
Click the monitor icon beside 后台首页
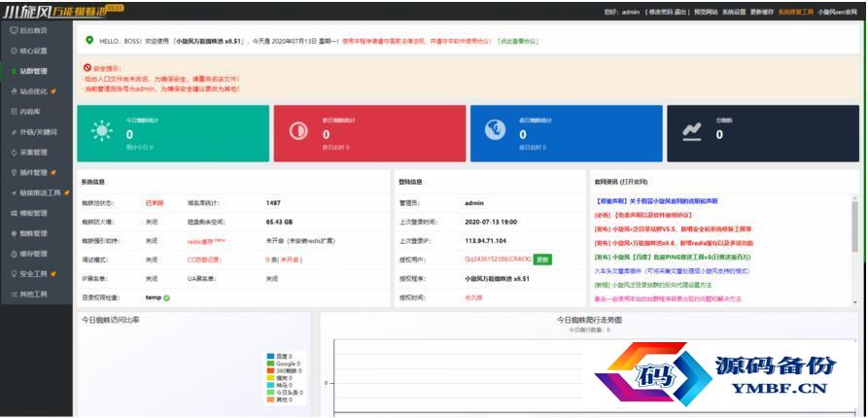(x=14, y=30)
